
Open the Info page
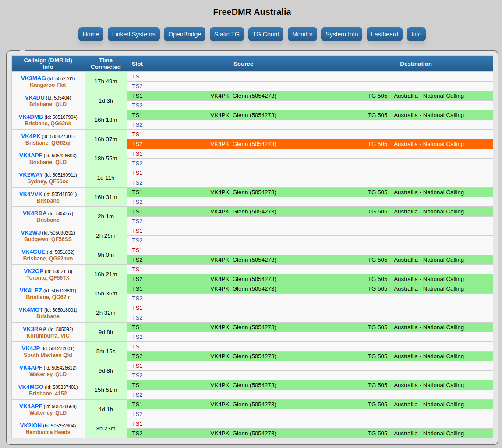(x=416, y=34)
